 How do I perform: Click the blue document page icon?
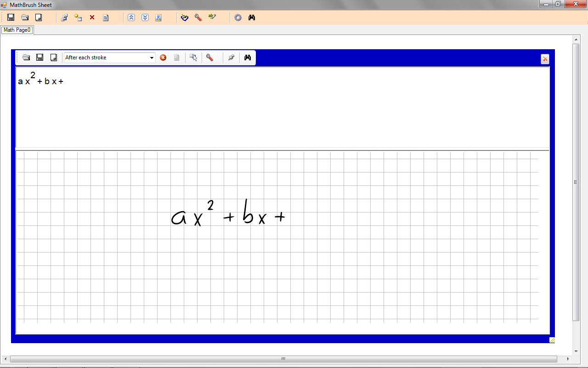[x=106, y=17]
